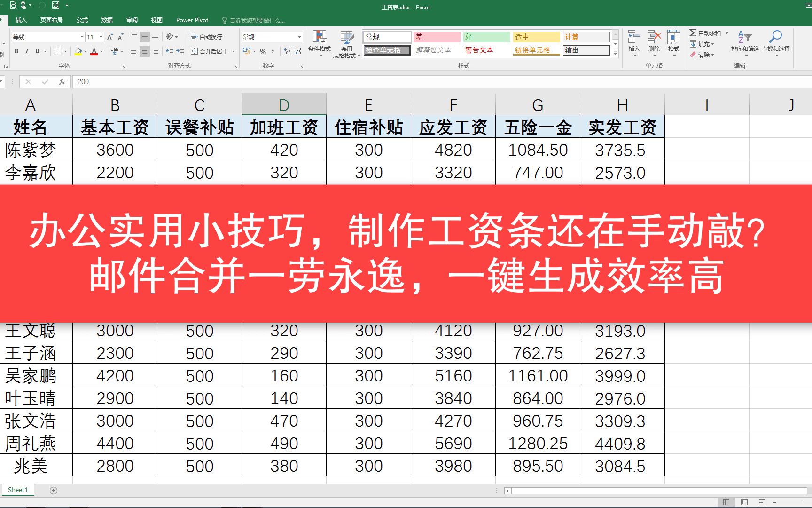The image size is (812, 508).
Task: Open print preview from quick access toolbar
Action: click(13, 6)
